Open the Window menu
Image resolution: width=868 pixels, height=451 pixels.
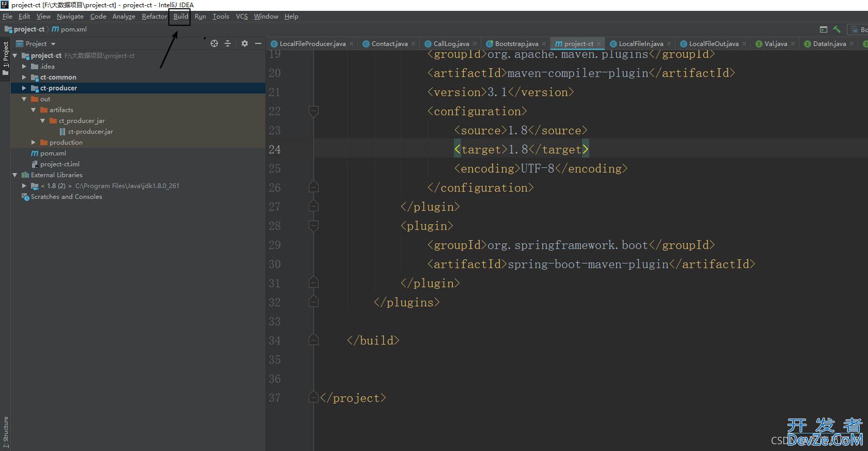tap(266, 17)
